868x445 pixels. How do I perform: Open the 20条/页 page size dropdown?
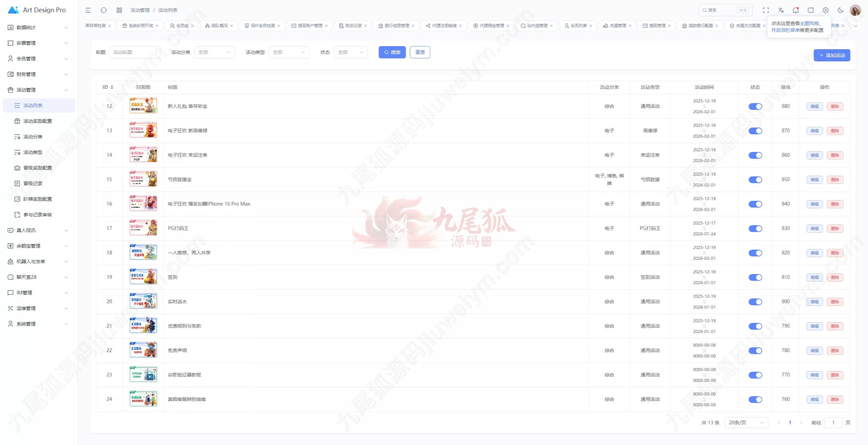click(x=746, y=423)
